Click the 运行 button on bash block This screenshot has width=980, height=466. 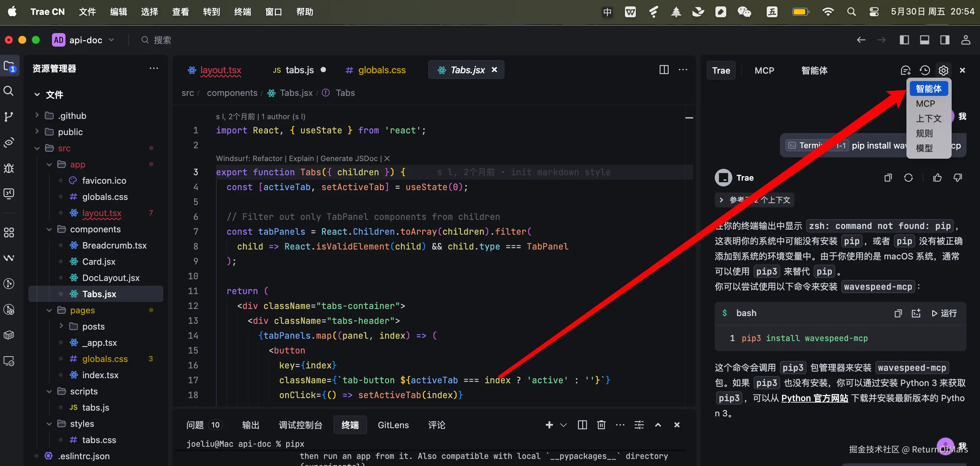pos(944,313)
